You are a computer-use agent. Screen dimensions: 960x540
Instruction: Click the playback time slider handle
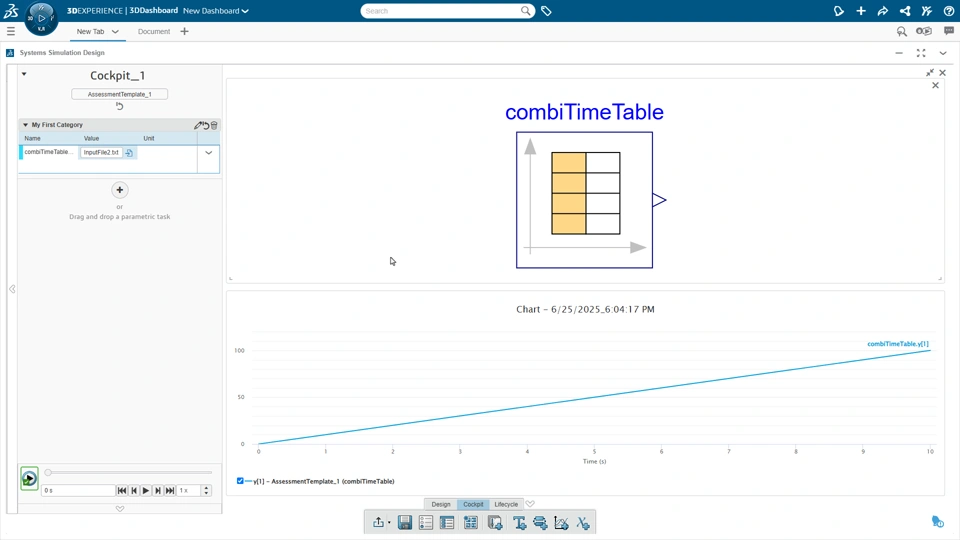[x=48, y=473]
